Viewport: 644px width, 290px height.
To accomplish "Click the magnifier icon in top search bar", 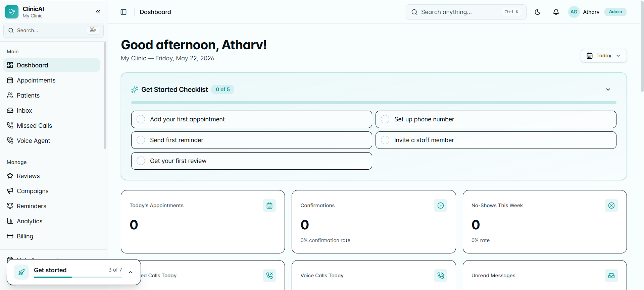I will 414,12.
